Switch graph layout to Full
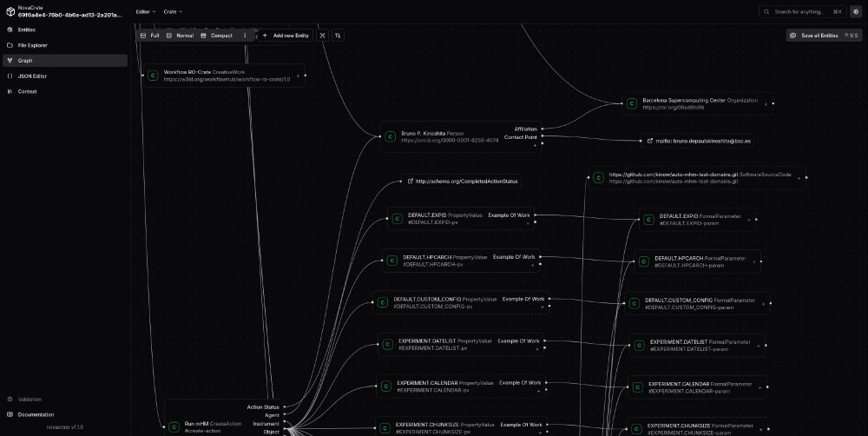The height and width of the screenshot is (436, 868). [x=149, y=36]
